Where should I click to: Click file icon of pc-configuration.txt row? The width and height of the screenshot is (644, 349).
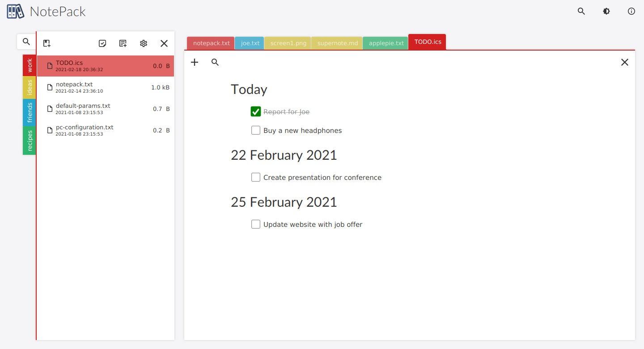pyautogui.click(x=50, y=131)
